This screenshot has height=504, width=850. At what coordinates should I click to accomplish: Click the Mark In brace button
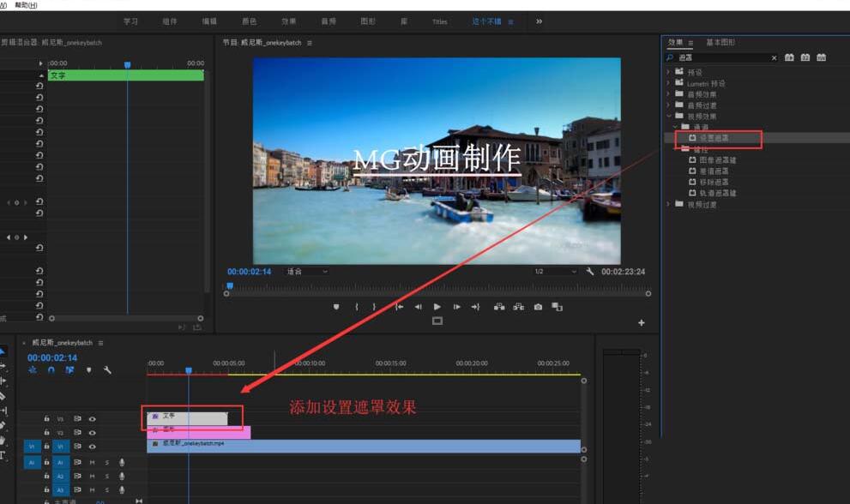(x=357, y=306)
